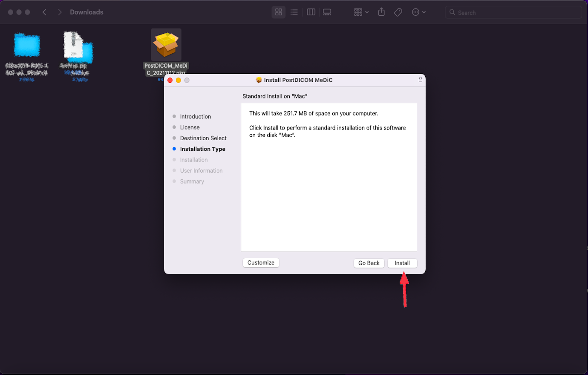Select the License step in the installer sidebar
This screenshot has width=588, height=375.
tap(190, 127)
